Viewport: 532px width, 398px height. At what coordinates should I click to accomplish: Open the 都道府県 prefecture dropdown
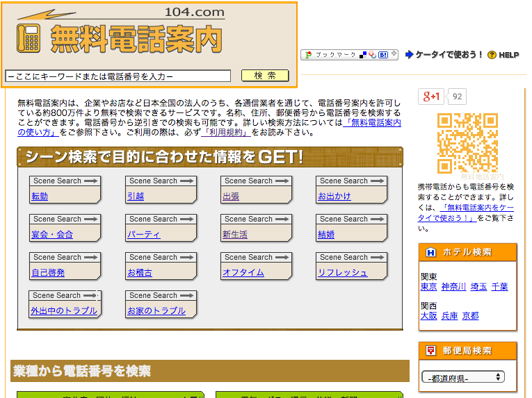pyautogui.click(x=462, y=377)
